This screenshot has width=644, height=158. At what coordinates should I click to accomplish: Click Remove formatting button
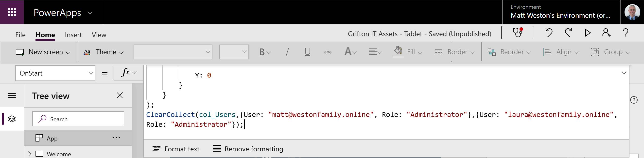click(248, 149)
